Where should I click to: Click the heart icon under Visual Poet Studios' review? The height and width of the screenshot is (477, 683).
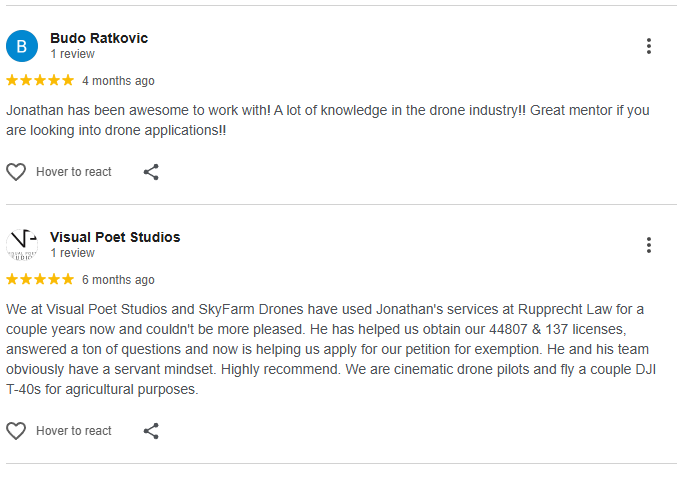point(16,431)
